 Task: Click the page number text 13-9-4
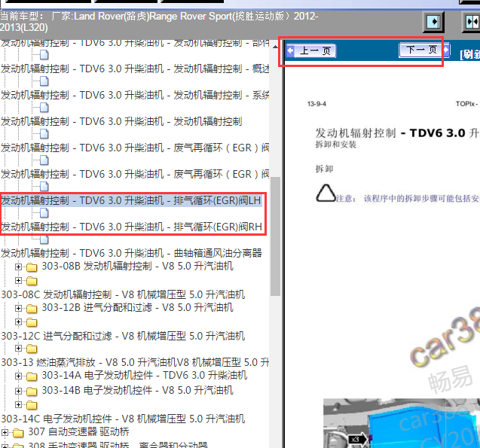[316, 104]
